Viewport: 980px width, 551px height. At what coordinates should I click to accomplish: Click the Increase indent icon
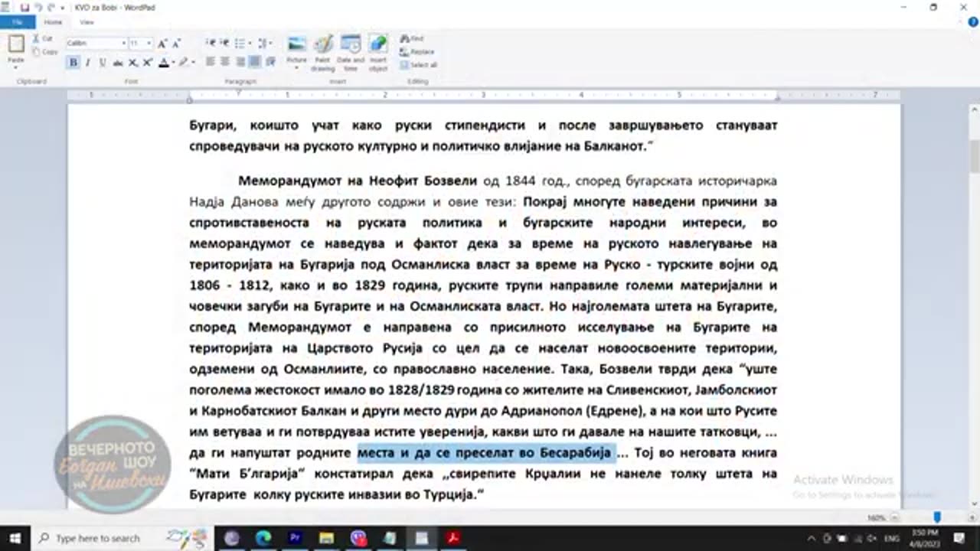(x=225, y=43)
